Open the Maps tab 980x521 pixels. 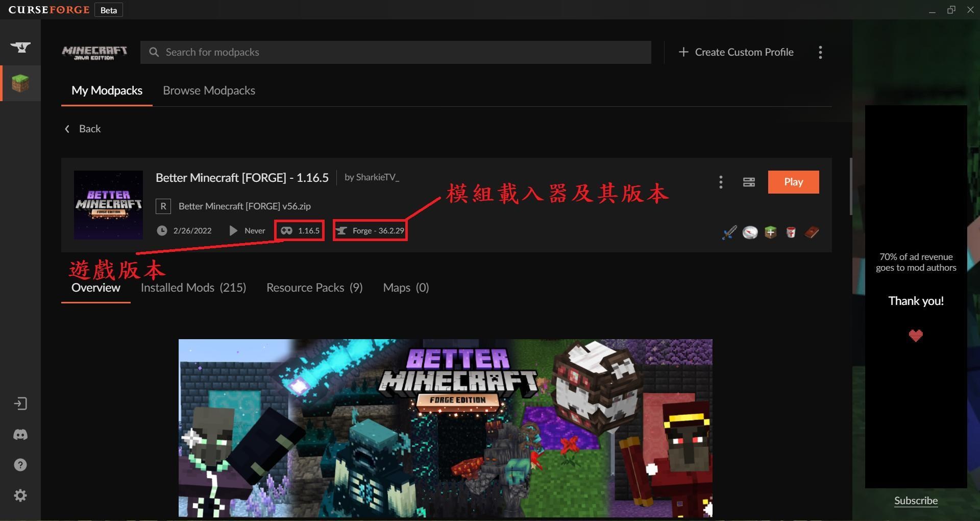(x=406, y=288)
